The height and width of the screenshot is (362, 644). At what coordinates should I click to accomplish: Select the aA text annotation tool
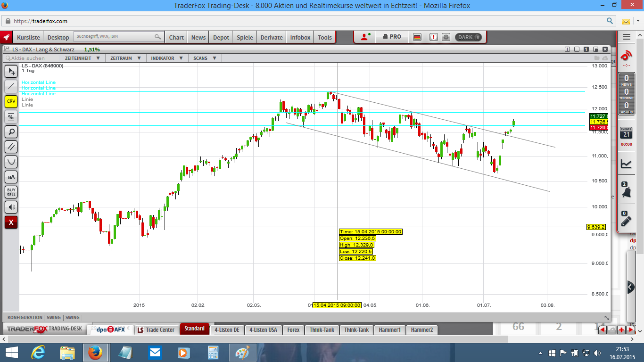point(11,177)
